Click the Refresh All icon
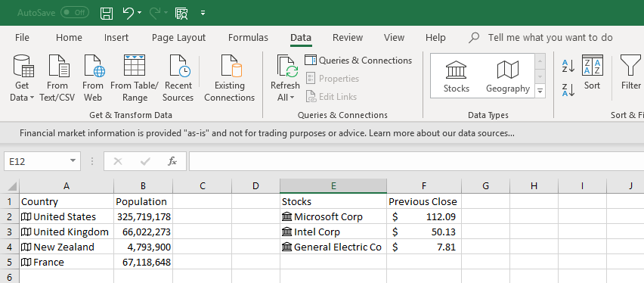Screen dimensions: 644x283 coord(287,67)
